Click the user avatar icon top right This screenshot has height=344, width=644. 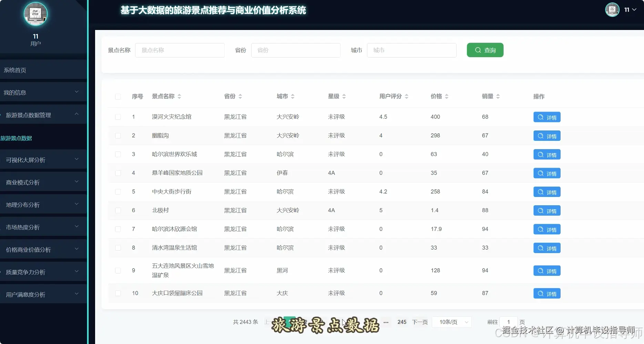coord(612,10)
